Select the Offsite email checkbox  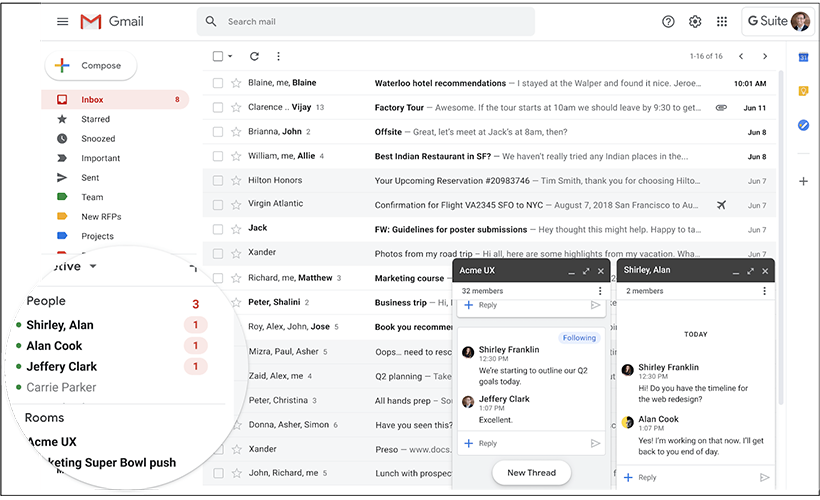218,132
